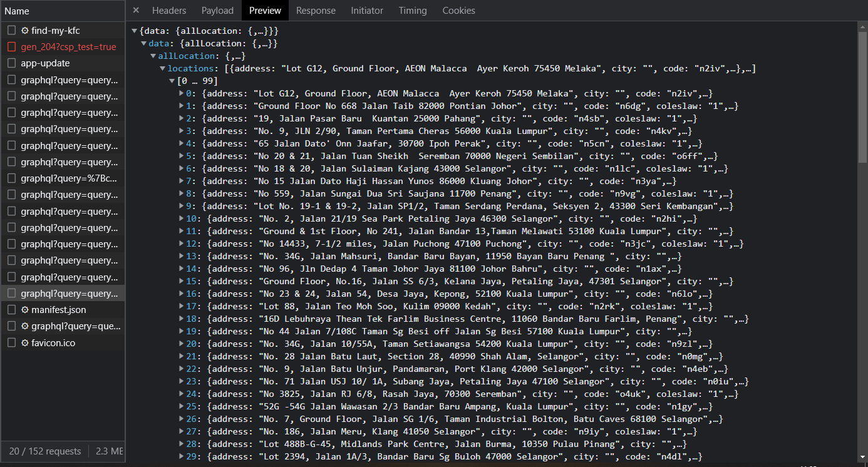Open the Headers tab

tap(169, 10)
